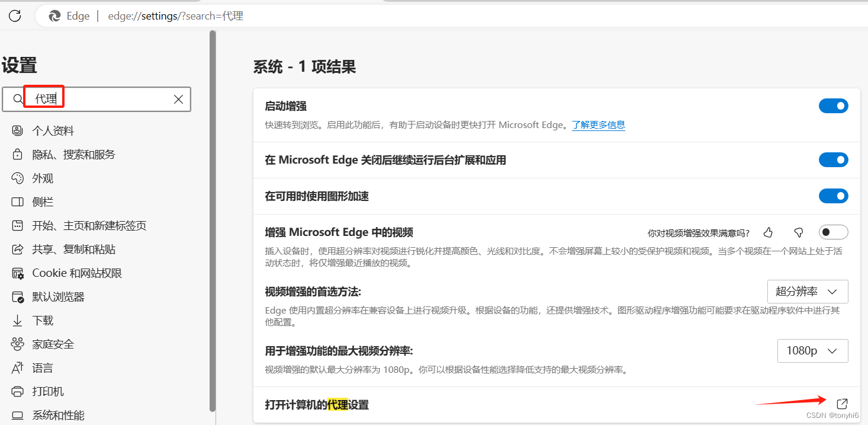Image resolution: width=868 pixels, height=425 pixels.
Task: Click 视频增强的首选方法 label
Action: [313, 292]
